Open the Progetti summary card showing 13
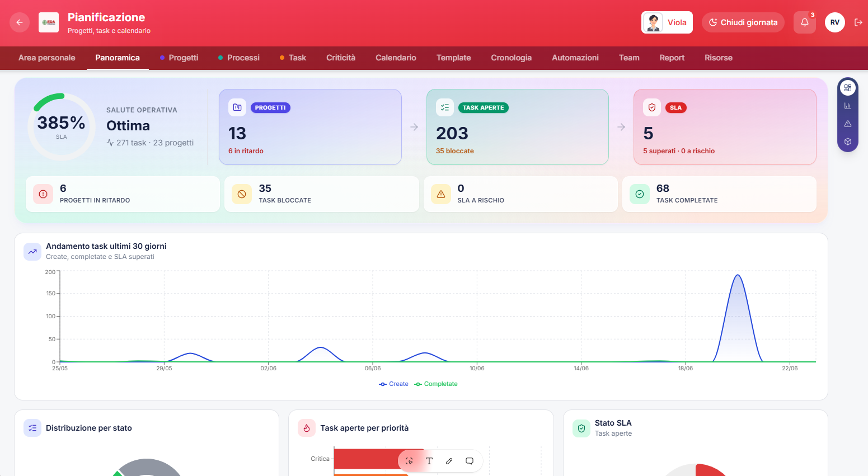The image size is (868, 476). point(310,127)
